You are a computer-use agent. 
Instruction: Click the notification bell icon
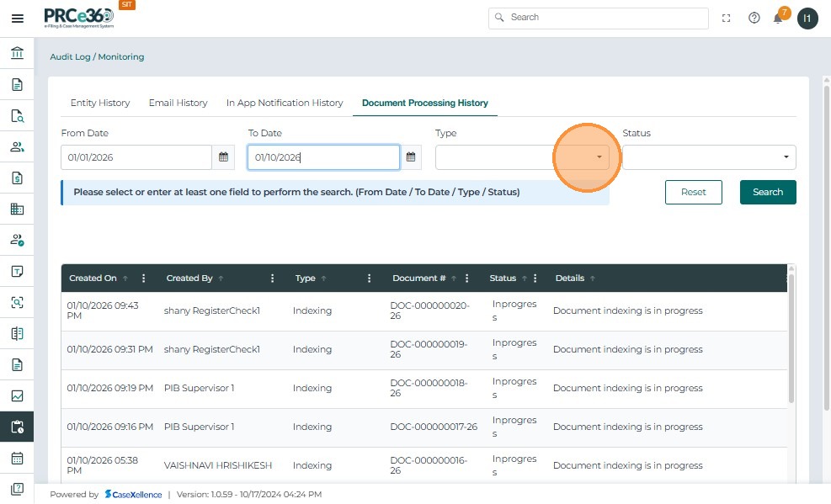click(x=778, y=19)
